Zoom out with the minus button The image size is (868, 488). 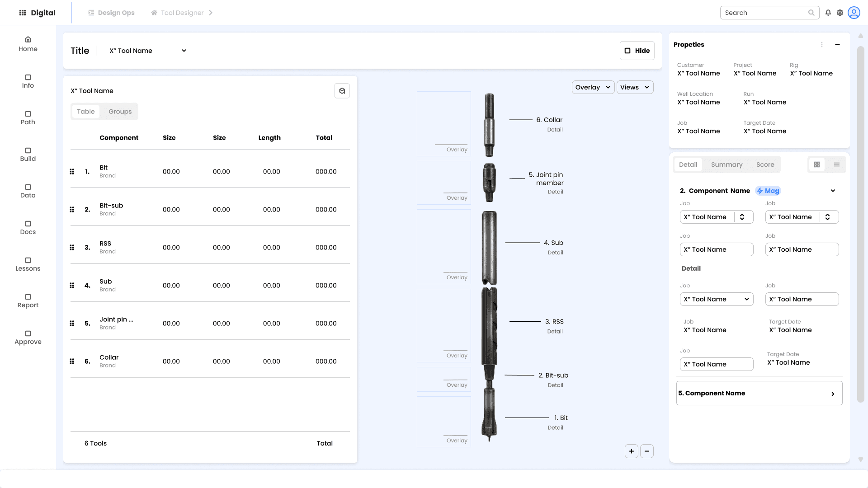pos(647,451)
